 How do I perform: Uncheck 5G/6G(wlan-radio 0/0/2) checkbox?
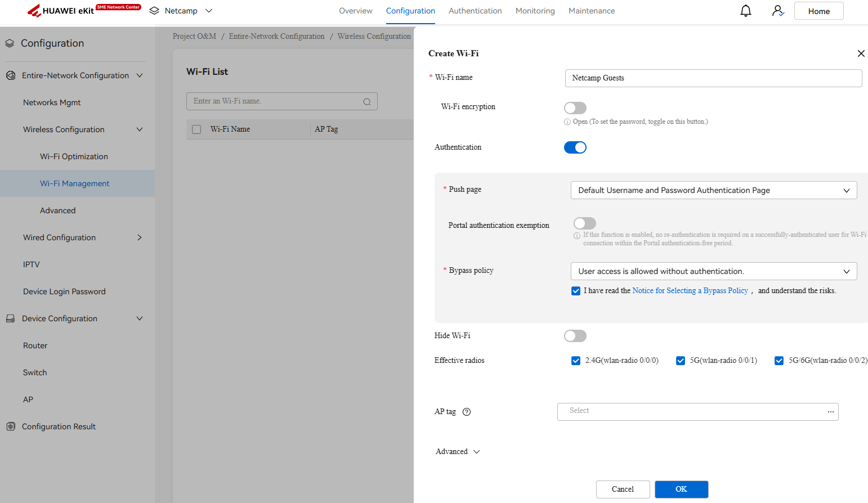coord(779,361)
